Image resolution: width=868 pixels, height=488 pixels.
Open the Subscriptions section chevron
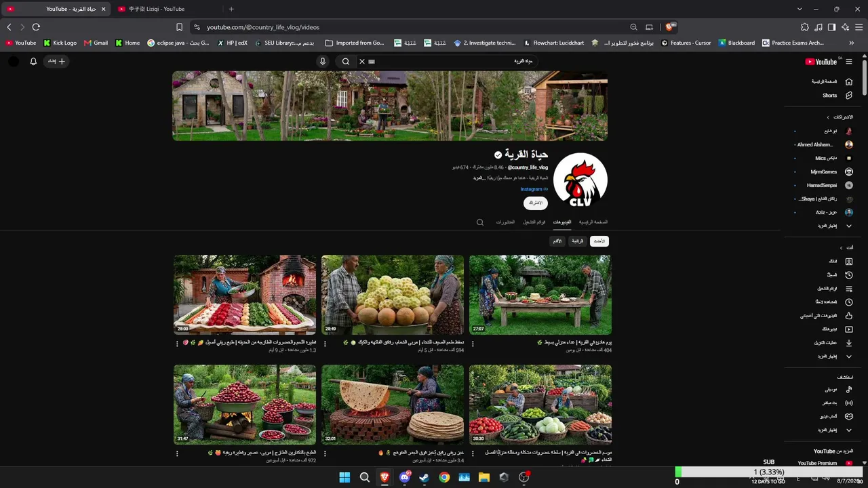click(x=827, y=117)
